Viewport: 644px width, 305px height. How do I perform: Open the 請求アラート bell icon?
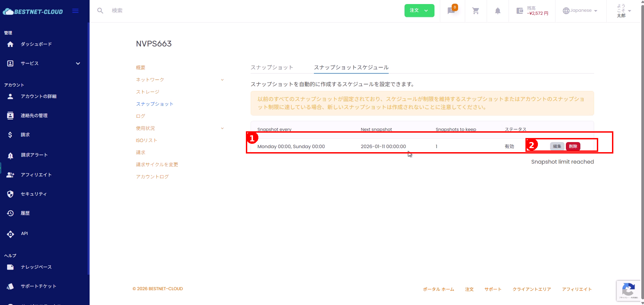10,155
